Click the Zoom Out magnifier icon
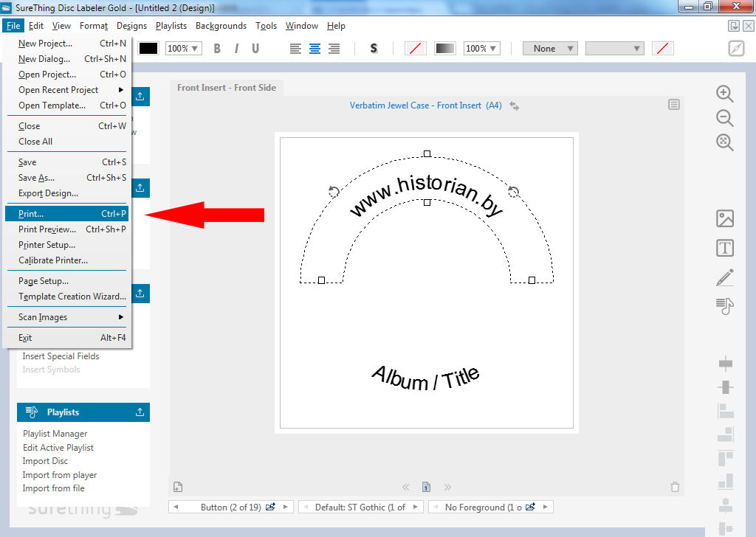 pyautogui.click(x=724, y=118)
